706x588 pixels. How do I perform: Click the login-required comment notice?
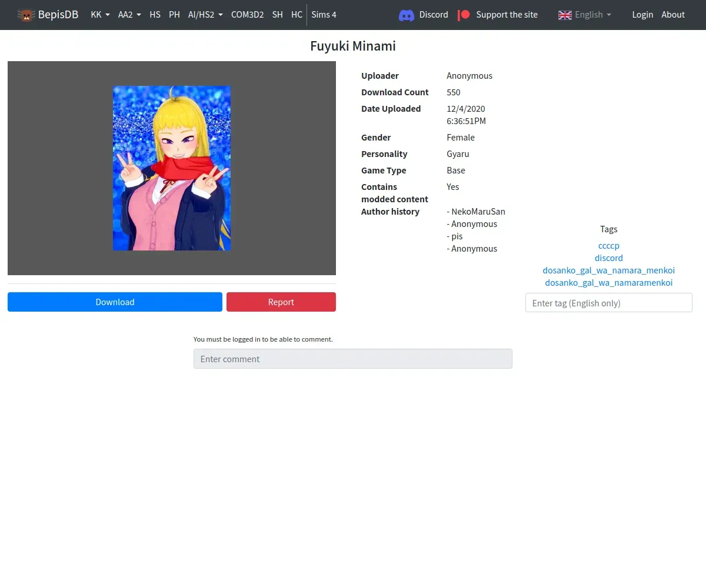(263, 339)
